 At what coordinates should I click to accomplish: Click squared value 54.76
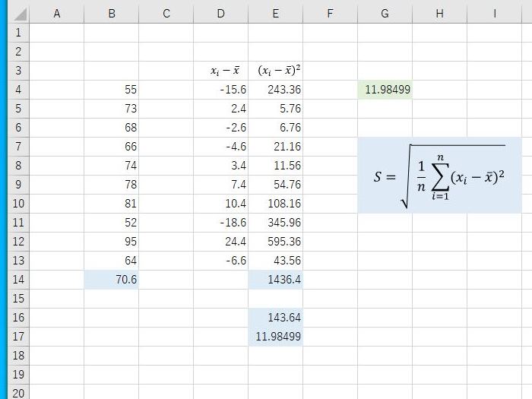point(275,185)
